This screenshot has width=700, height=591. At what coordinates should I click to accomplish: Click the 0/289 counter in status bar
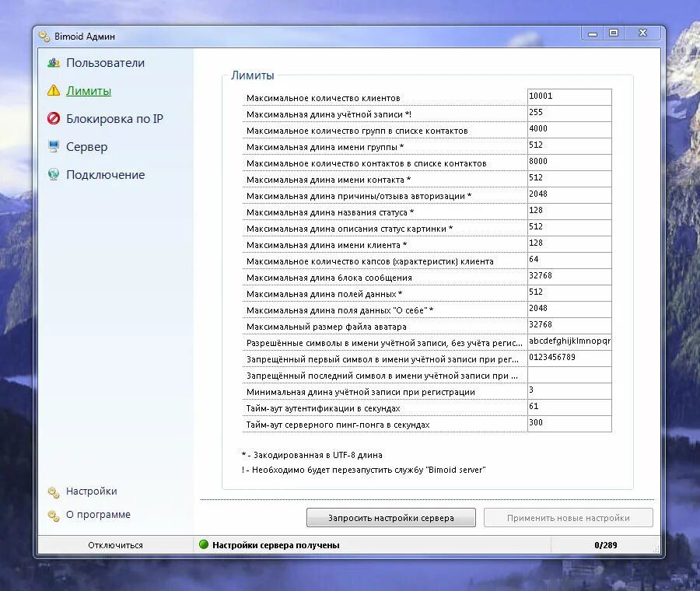[x=605, y=545]
